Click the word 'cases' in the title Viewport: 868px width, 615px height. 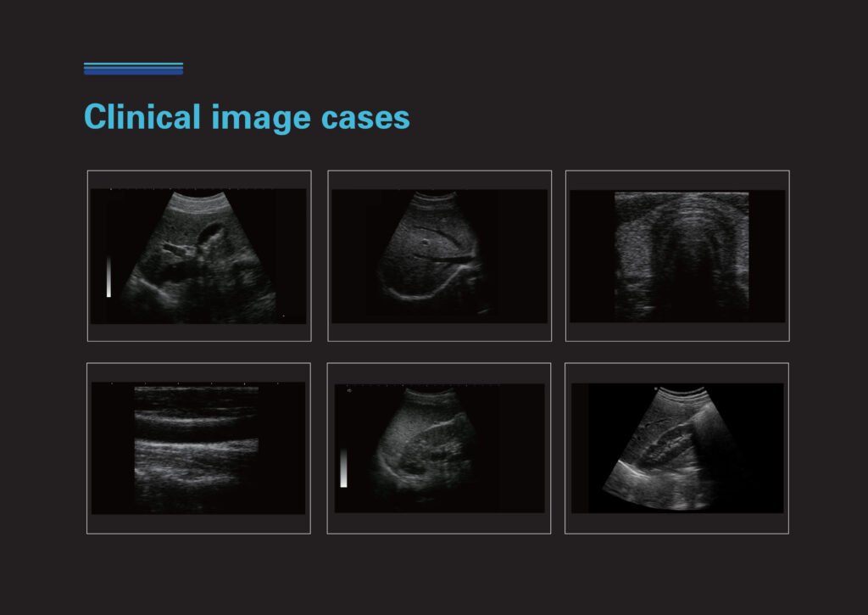[x=365, y=119]
